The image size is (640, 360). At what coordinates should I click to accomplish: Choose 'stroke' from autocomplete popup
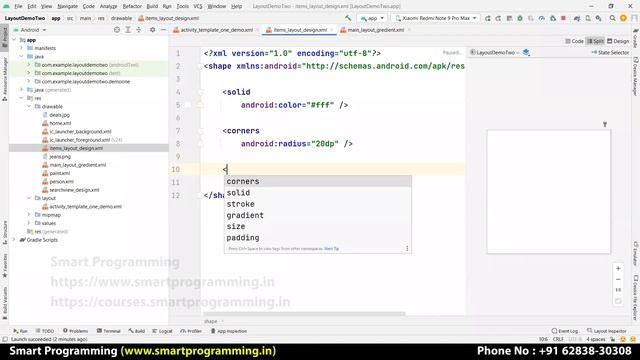coord(318,204)
